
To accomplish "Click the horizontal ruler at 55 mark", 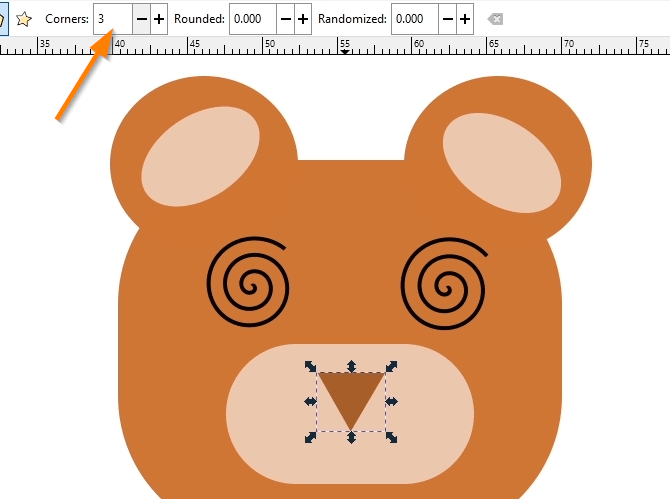I will pos(344,46).
